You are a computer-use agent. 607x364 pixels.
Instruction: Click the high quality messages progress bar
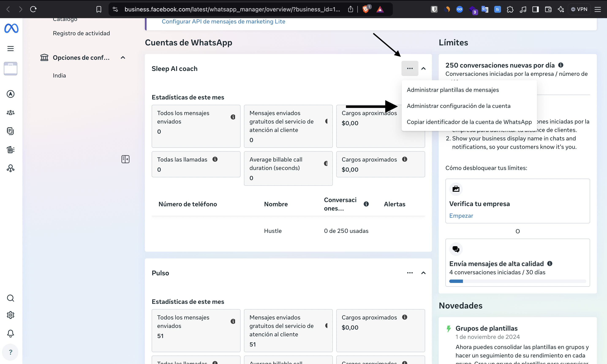517,281
